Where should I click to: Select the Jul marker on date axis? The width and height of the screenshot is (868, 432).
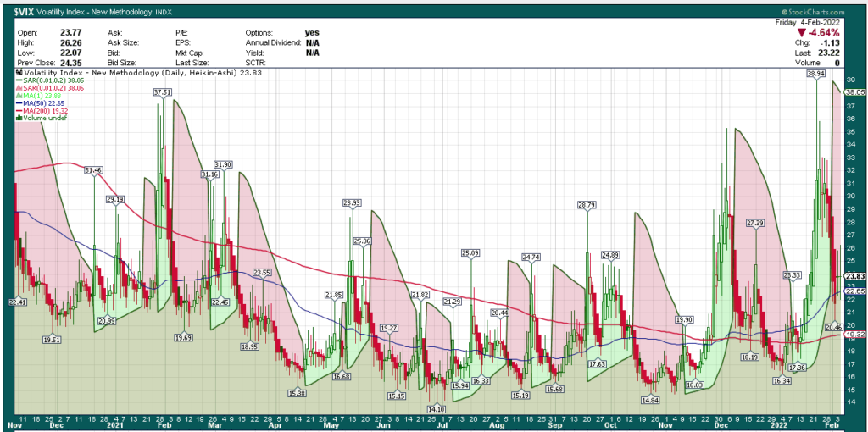(x=441, y=428)
